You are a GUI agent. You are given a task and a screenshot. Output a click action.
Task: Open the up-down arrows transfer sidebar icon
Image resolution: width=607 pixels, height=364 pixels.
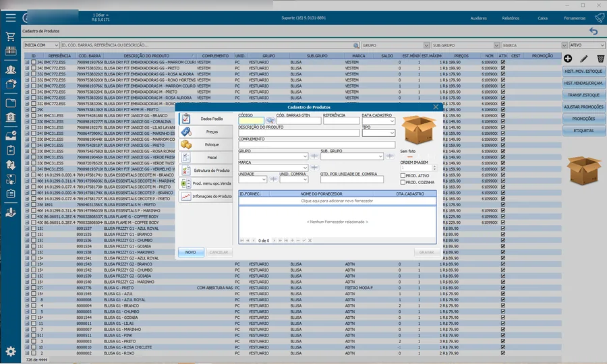click(x=11, y=164)
